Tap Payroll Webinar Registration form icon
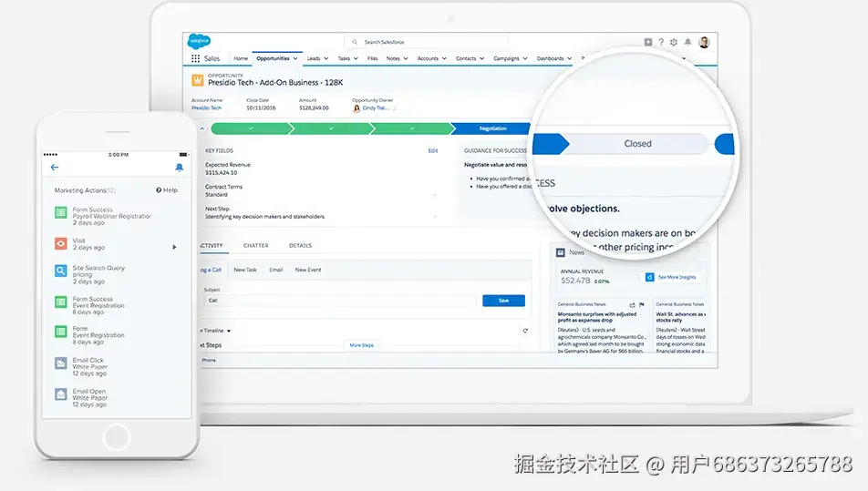The width and height of the screenshot is (868, 491). pos(61,212)
